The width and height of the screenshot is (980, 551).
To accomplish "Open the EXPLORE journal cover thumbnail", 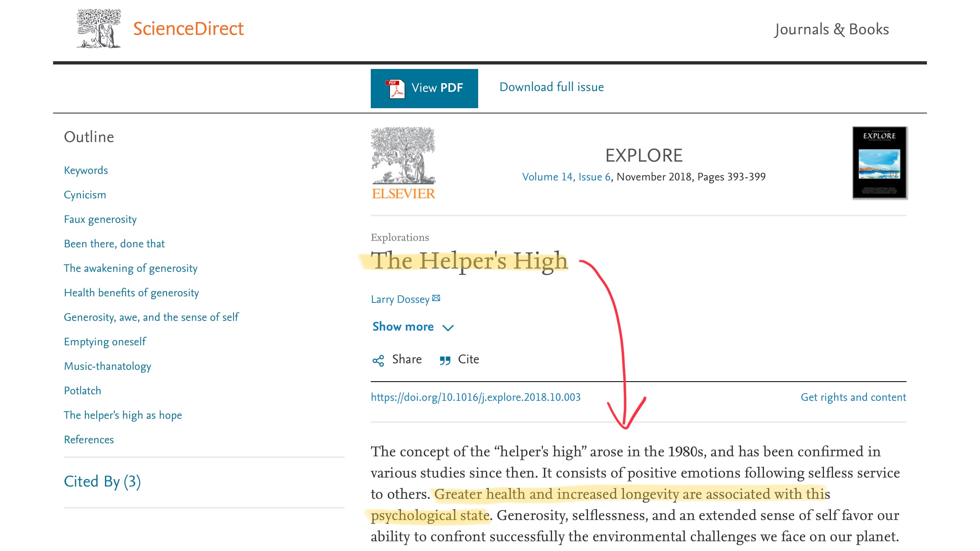I will [x=880, y=162].
